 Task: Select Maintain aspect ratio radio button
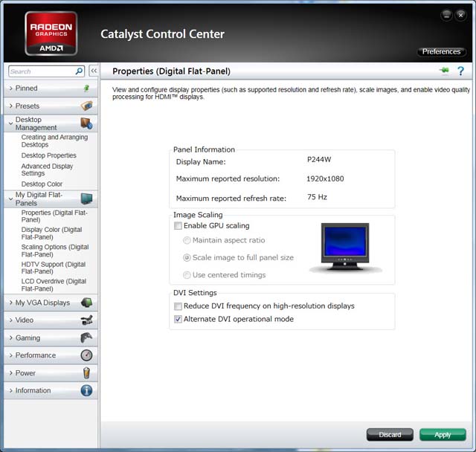(x=187, y=240)
